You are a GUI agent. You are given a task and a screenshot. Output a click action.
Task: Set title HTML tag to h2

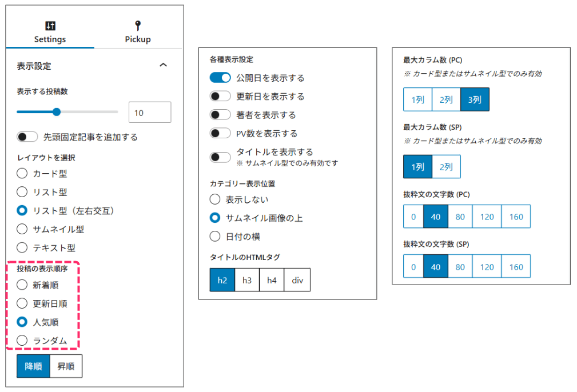point(222,280)
